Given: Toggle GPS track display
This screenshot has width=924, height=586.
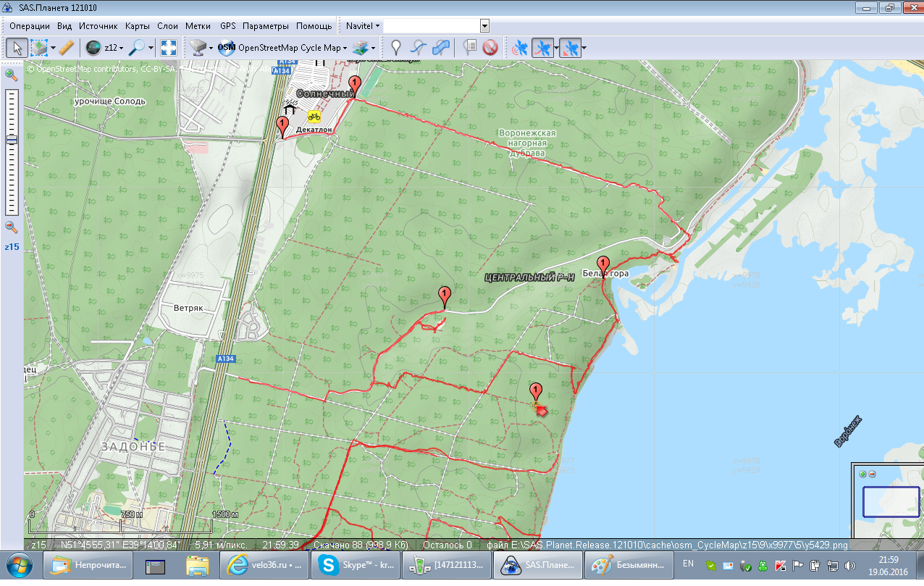Looking at the screenshot, I should [542, 48].
